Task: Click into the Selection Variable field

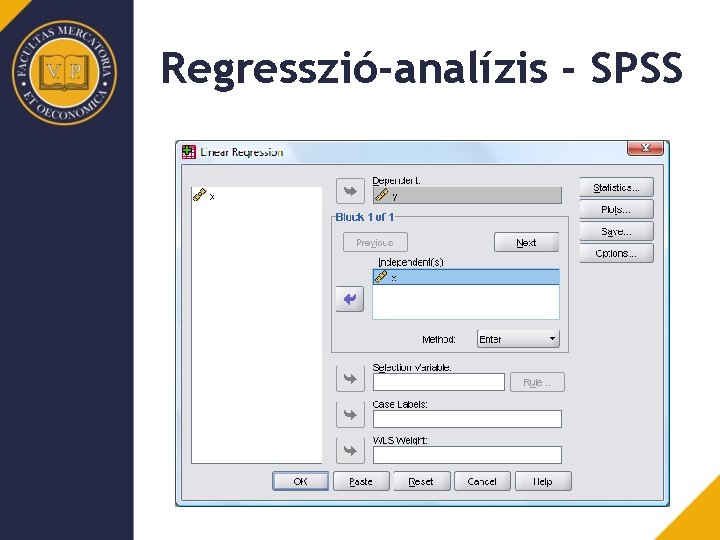Action: (439, 382)
